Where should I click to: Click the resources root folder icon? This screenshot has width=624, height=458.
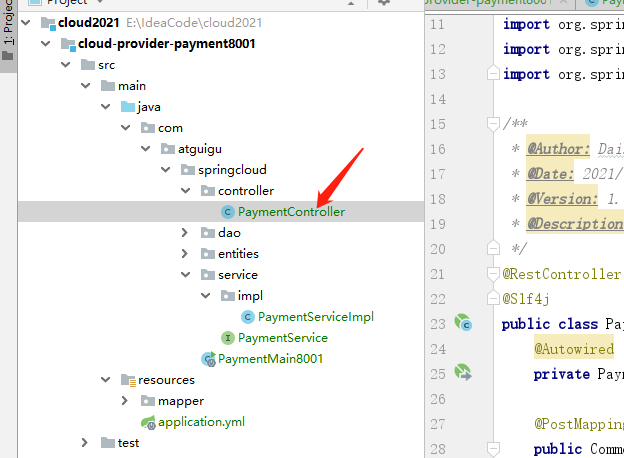tap(129, 380)
